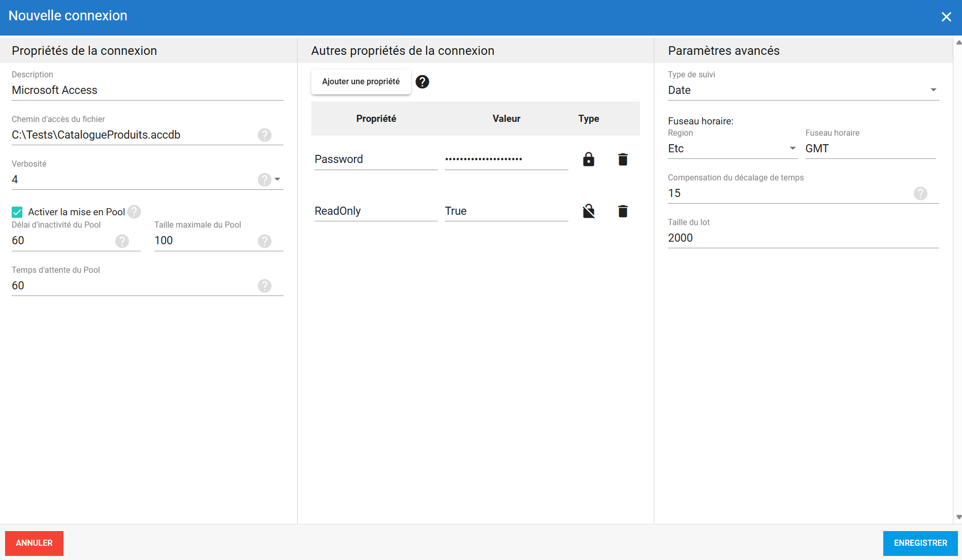Click scrollbar up arrow on right edge
Viewport: 962px width, 560px height.
(958, 43)
